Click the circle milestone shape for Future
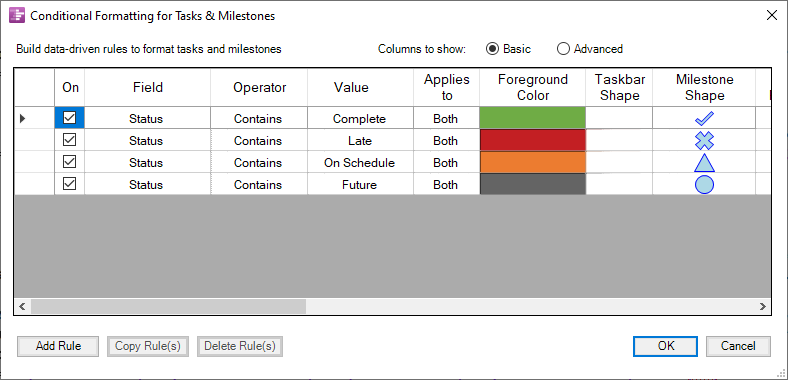The width and height of the screenshot is (788, 380). (x=704, y=185)
